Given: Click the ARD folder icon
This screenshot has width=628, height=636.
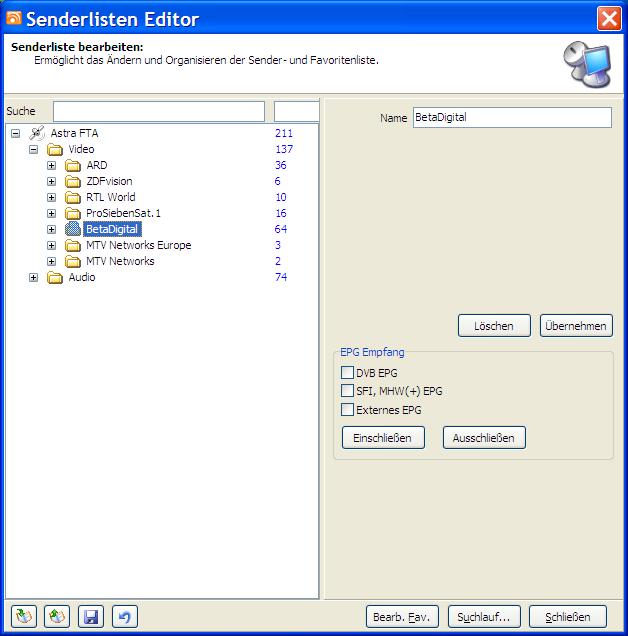Looking at the screenshot, I should [x=73, y=165].
